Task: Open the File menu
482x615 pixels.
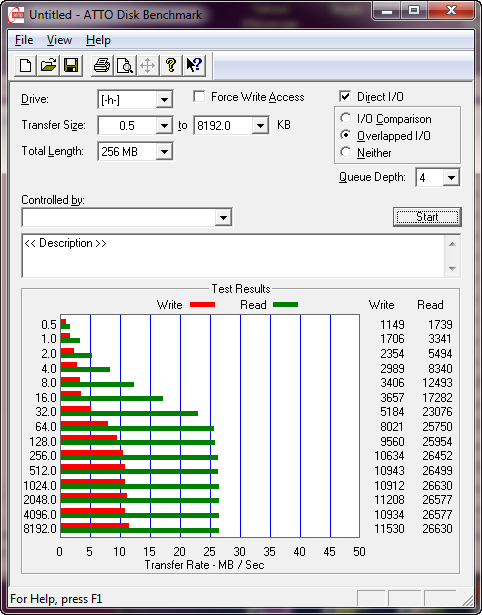Action: pos(24,40)
